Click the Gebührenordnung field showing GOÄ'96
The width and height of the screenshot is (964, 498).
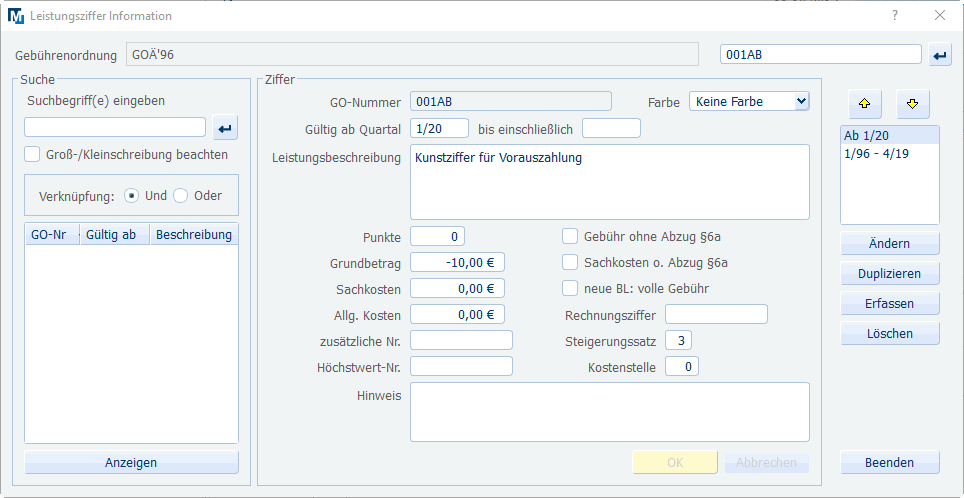pyautogui.click(x=412, y=55)
